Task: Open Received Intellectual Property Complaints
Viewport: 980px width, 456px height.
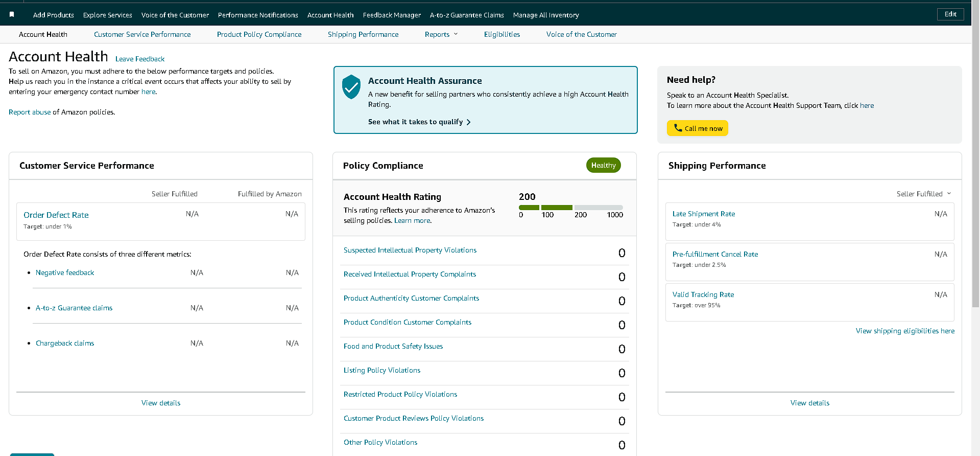Action: pos(410,274)
